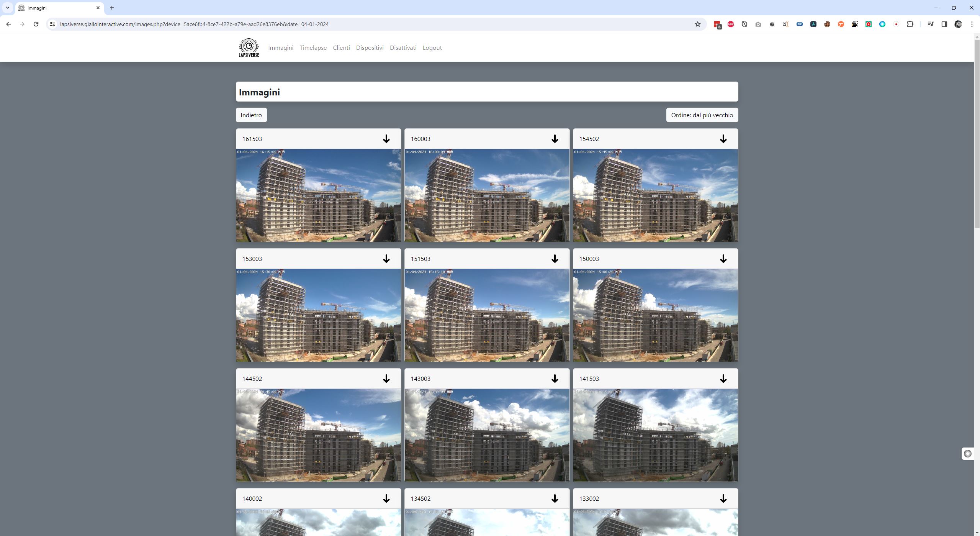Click the Indietro button
980x536 pixels.
click(251, 115)
